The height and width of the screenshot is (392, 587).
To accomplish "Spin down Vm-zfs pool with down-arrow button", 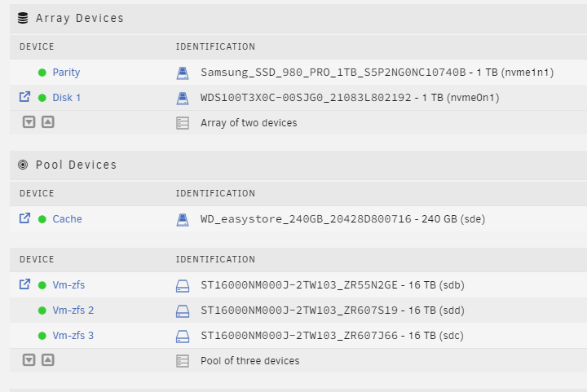I will tap(29, 360).
